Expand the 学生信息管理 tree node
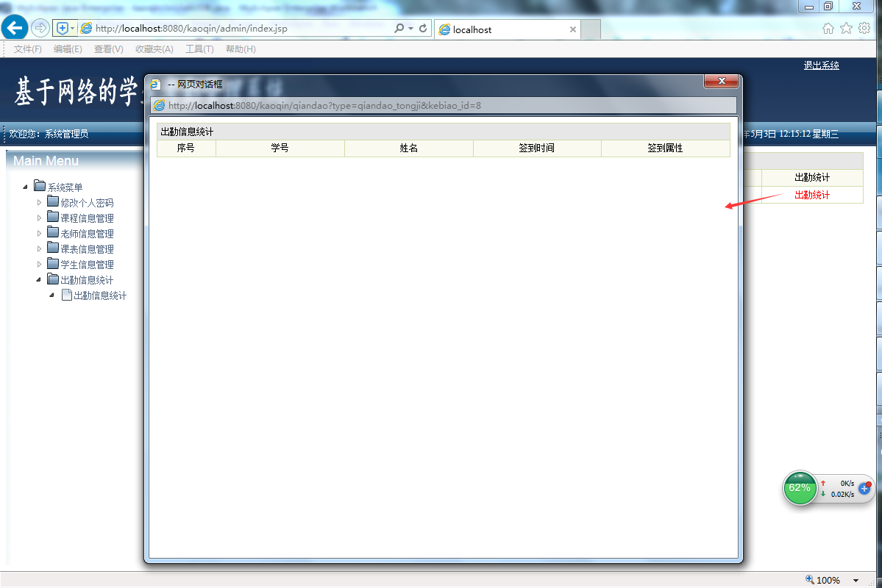This screenshot has height=588, width=882. pyautogui.click(x=39, y=264)
